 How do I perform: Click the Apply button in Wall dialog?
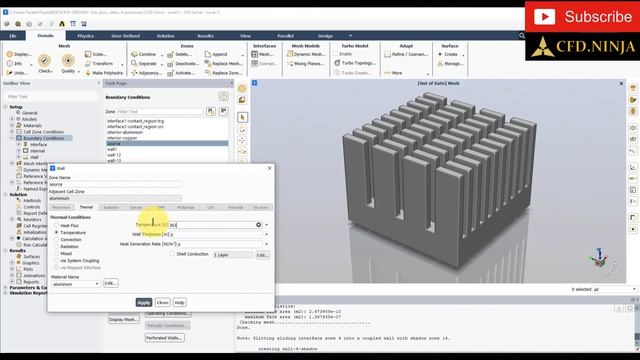[x=144, y=302]
